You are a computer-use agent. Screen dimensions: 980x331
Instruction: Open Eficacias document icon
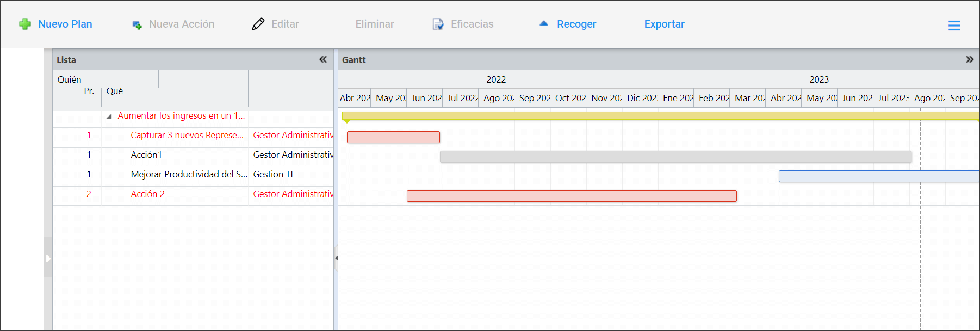[438, 24]
